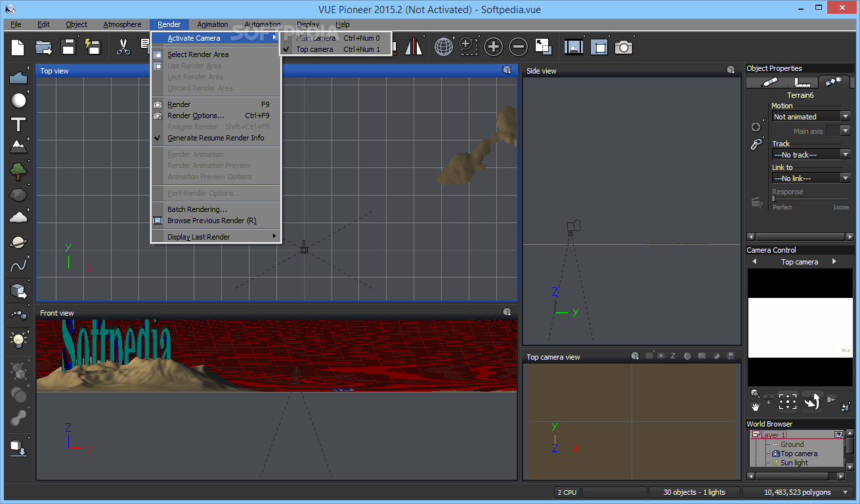Click the Flip/mirror triangle toolbar icon
This screenshot has height=504, width=860.
tap(414, 47)
